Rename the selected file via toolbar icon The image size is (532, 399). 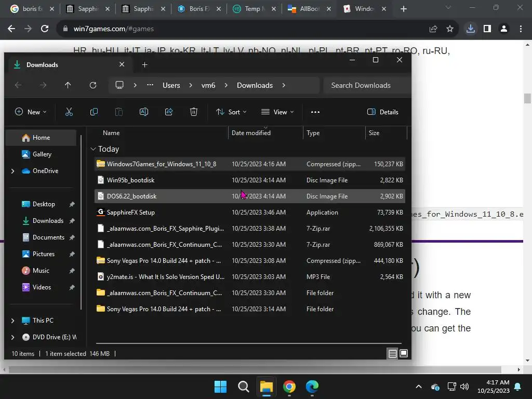[x=144, y=112]
